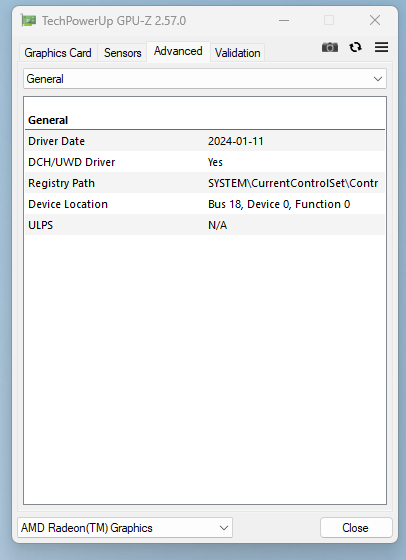This screenshot has height=560, width=406.
Task: Switch to the Graphics Card tab
Action: click(x=58, y=53)
